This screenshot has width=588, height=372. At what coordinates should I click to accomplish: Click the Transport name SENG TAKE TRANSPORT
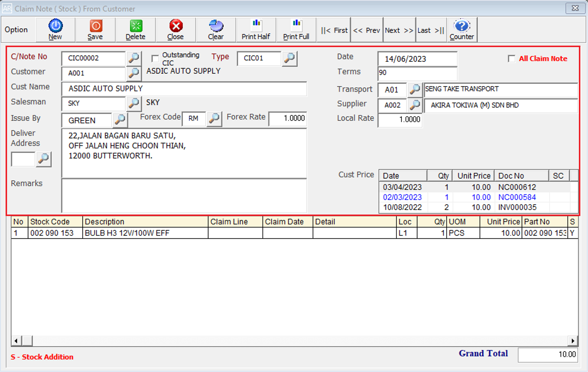[x=501, y=89]
